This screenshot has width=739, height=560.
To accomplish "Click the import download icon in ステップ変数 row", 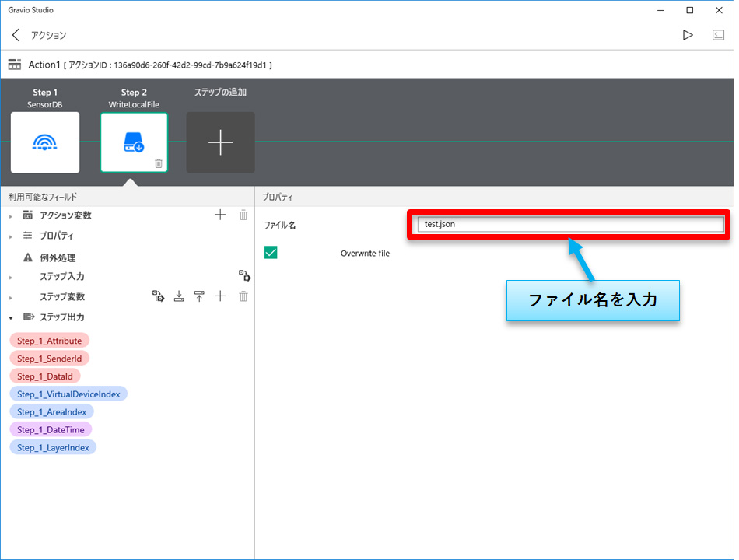I will tap(179, 296).
